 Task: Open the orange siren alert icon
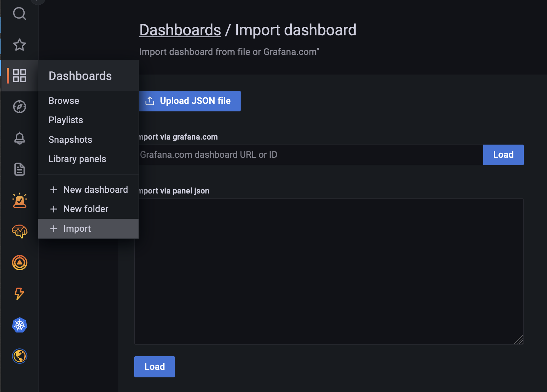(x=20, y=200)
